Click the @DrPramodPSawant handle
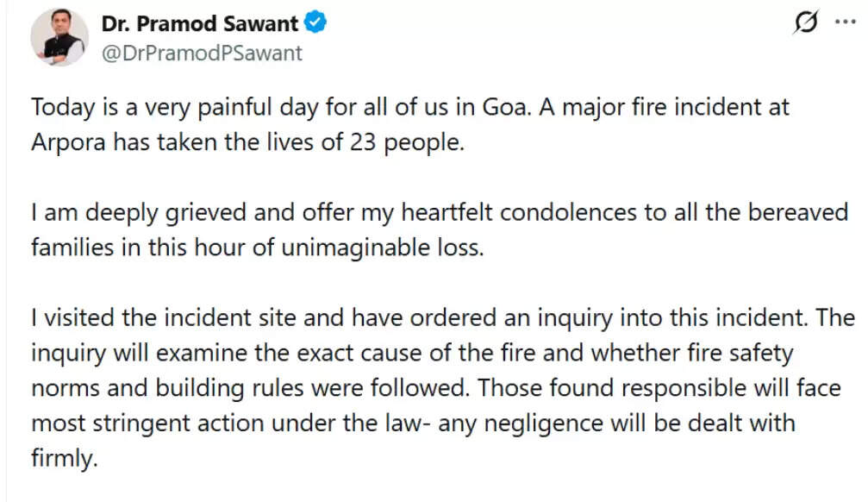The height and width of the screenshot is (502, 868). (x=202, y=53)
